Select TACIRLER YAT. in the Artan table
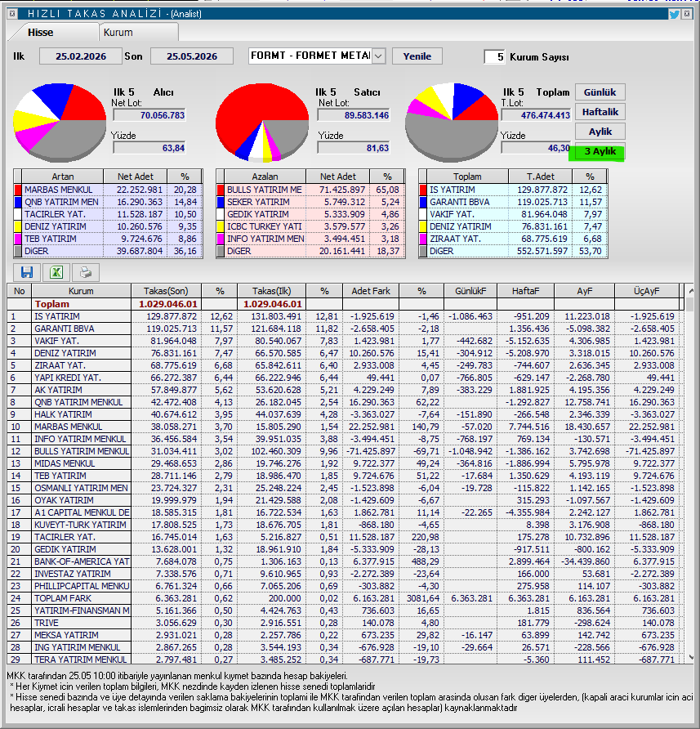 coord(108,214)
